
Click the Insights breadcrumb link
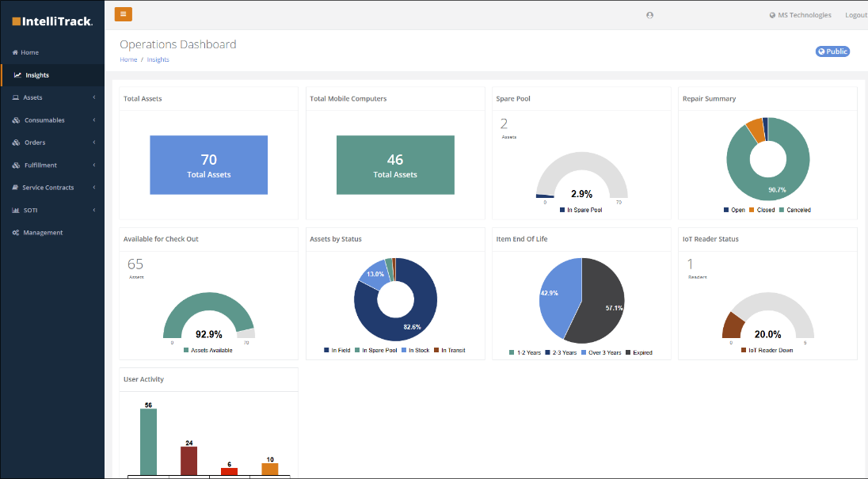coord(158,59)
